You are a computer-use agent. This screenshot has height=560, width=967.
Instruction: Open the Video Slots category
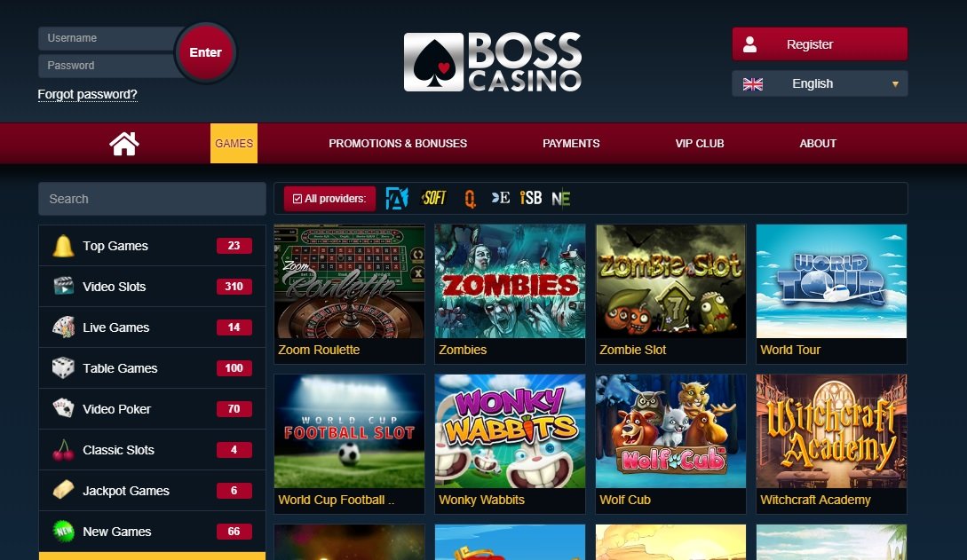pyautogui.click(x=153, y=287)
